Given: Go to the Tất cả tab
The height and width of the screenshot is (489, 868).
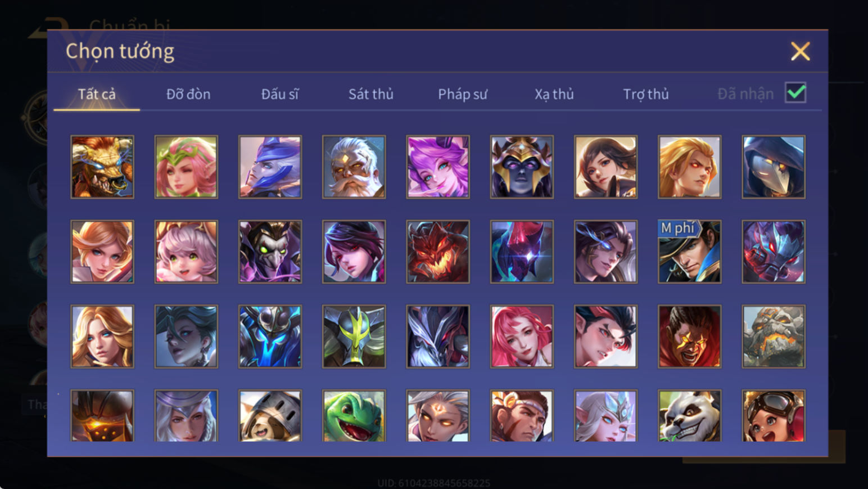Looking at the screenshot, I should (97, 94).
